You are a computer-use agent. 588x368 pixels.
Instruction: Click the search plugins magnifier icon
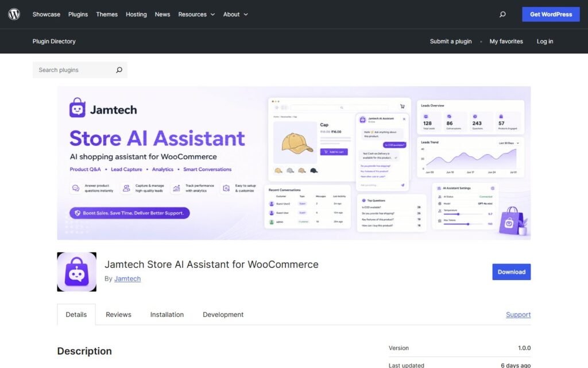coord(119,70)
